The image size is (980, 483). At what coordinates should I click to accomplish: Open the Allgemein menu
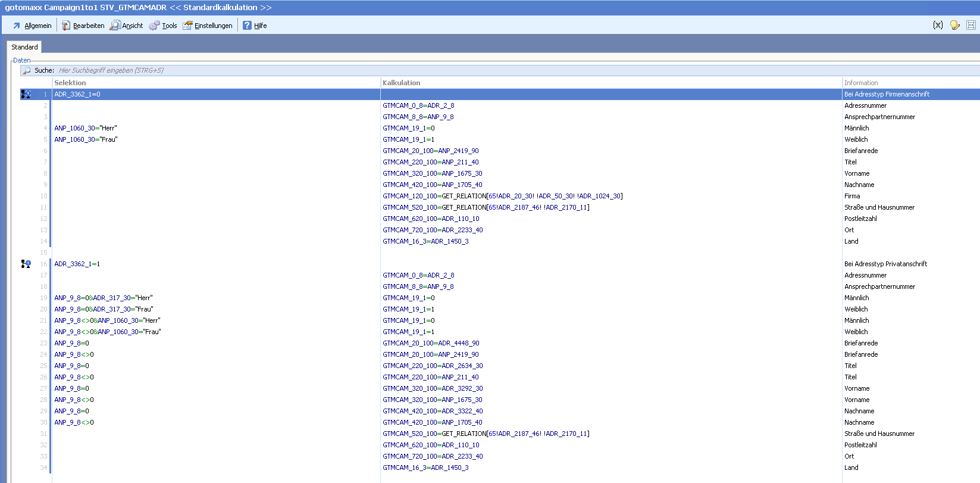point(32,26)
